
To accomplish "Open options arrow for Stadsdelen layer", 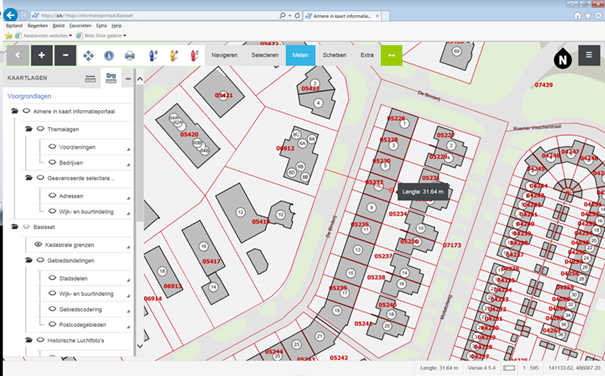I will [x=128, y=280].
